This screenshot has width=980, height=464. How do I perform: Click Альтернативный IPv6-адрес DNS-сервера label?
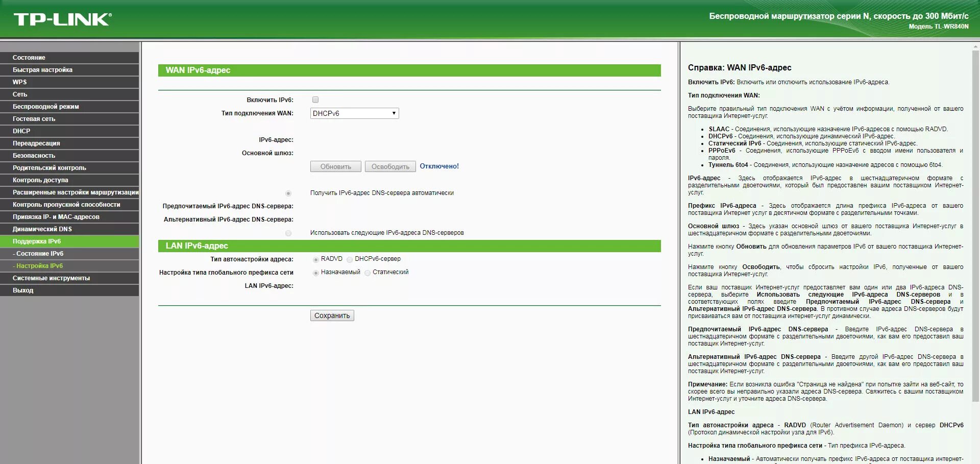pos(228,219)
